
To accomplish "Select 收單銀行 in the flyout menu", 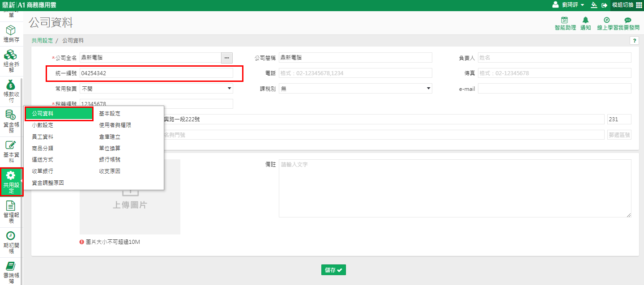I will 43,171.
